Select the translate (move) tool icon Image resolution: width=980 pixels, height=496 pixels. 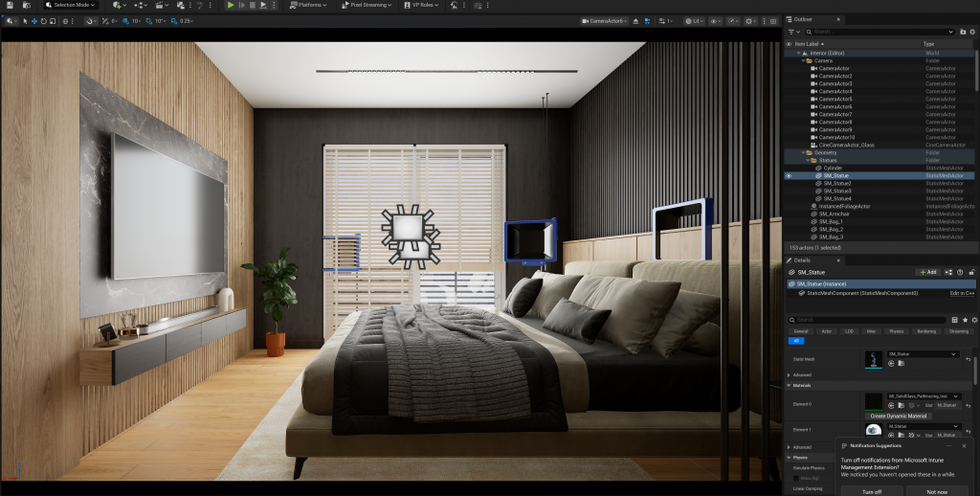(x=33, y=21)
